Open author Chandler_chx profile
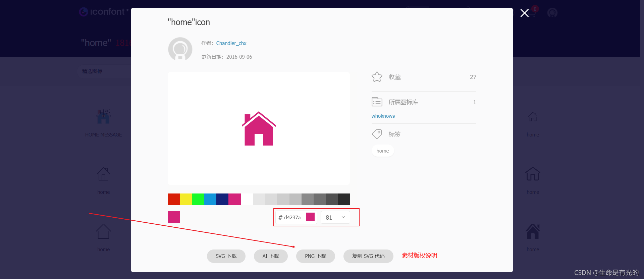Screen dimensions: 644x279 point(231,43)
